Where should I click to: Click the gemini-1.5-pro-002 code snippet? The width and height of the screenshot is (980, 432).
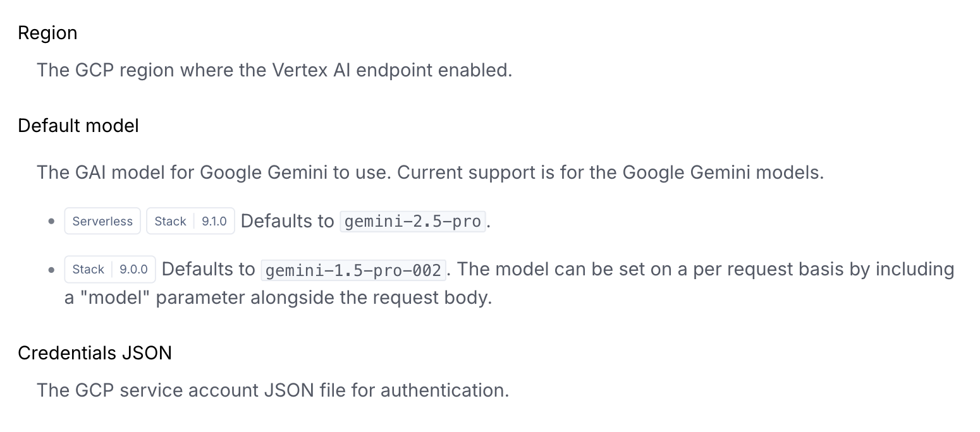pyautogui.click(x=353, y=270)
